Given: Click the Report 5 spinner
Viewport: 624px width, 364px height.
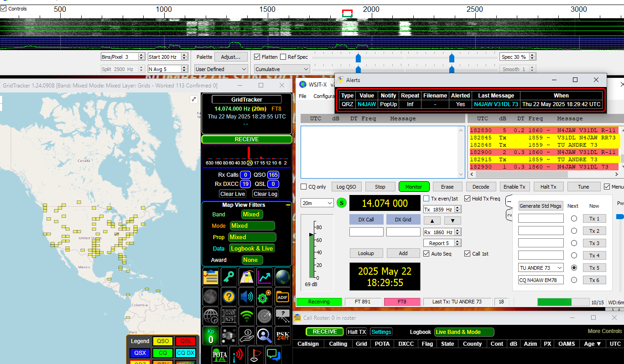Looking at the screenshot, I should click(x=442, y=243).
